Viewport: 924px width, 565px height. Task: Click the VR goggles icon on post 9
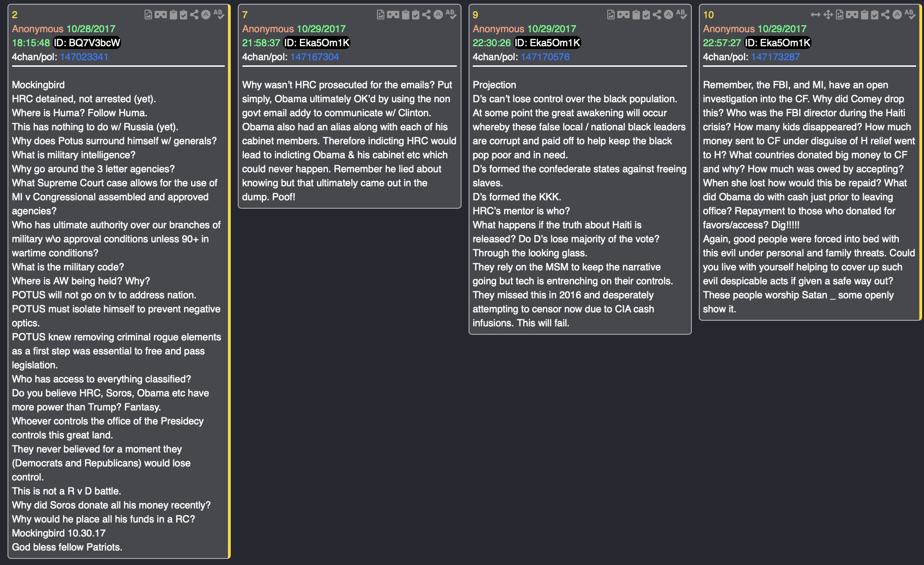pos(624,15)
